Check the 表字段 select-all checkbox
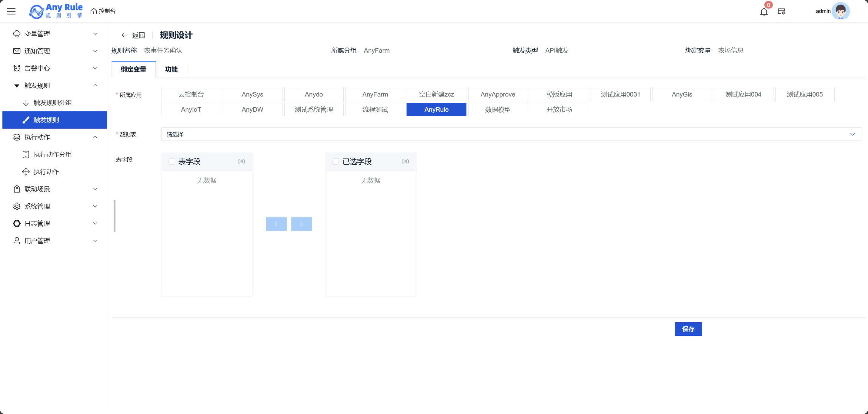This screenshot has height=414, width=868. pos(172,162)
